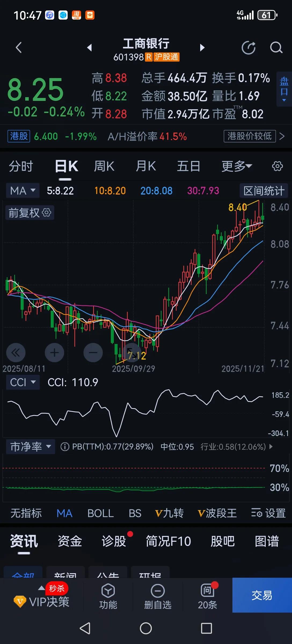Zoom in chart with plus button
Image resolution: width=292 pixels, height=644 pixels.
[54, 353]
